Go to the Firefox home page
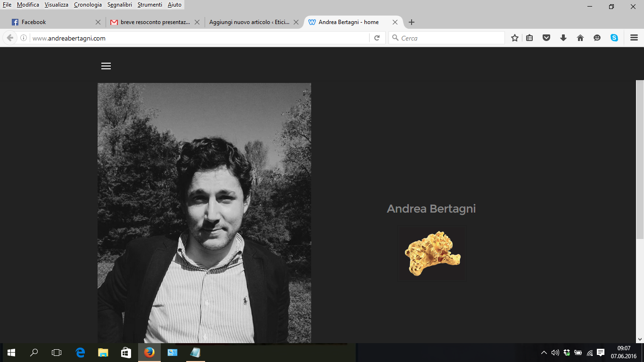This screenshot has height=362, width=644. [x=580, y=38]
